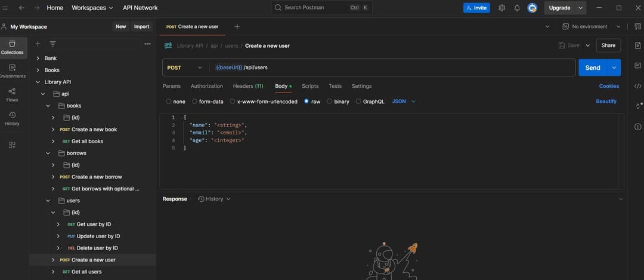This screenshot has width=644, height=280.
Task: Click the code snippet icon on right sidebar
Action: pyautogui.click(x=637, y=86)
